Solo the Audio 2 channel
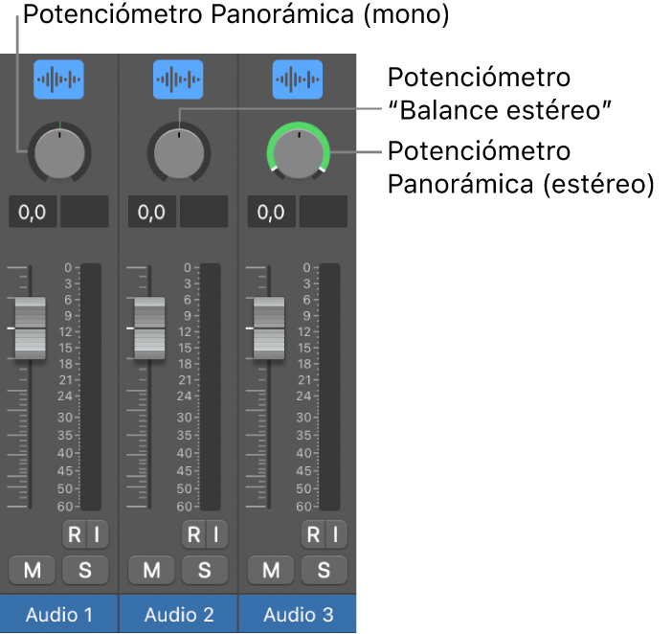672x634 pixels. (x=204, y=571)
